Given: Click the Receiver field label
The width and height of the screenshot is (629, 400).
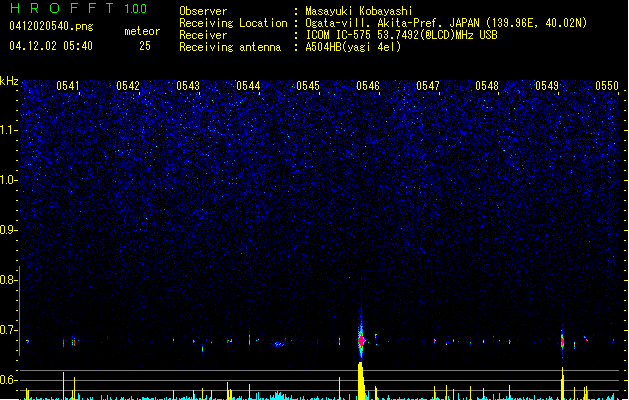Looking at the screenshot, I should click(x=203, y=35).
